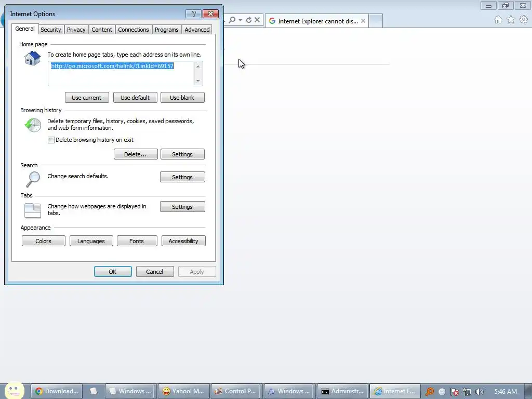Viewport: 532px width, 399px height.
Task: Go to the Connections tab
Action: coord(134,30)
